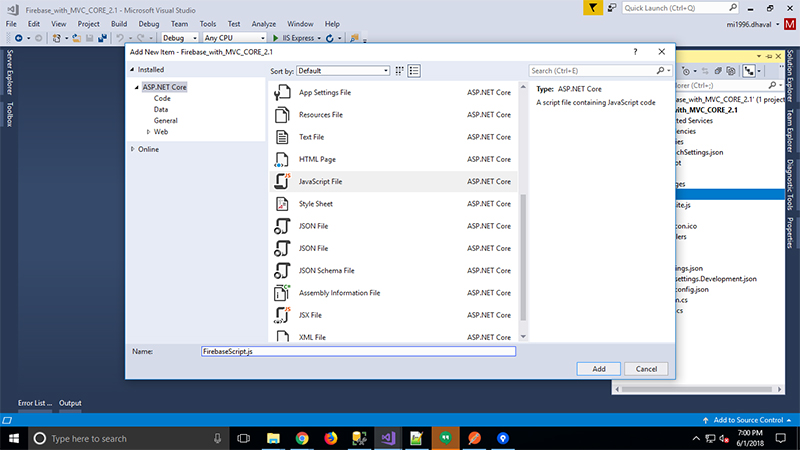Select the JavaScript File template icon
This screenshot has width=800, height=450.
tap(281, 181)
